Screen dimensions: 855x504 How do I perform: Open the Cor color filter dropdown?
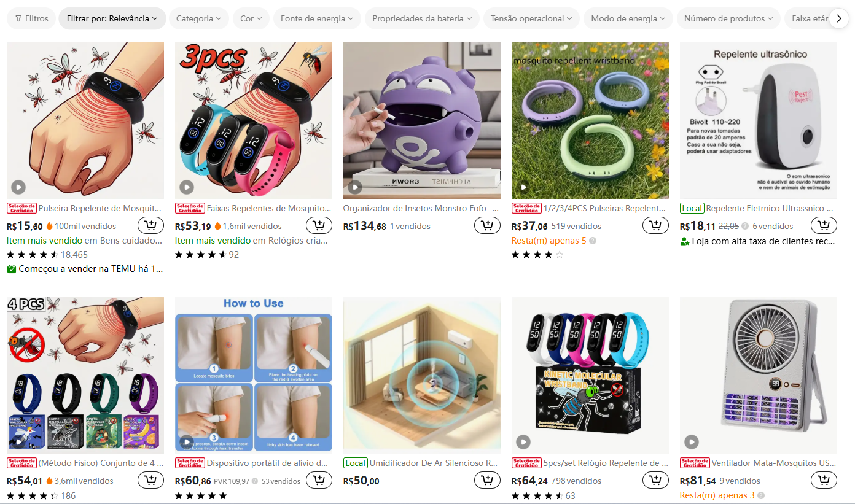click(251, 18)
